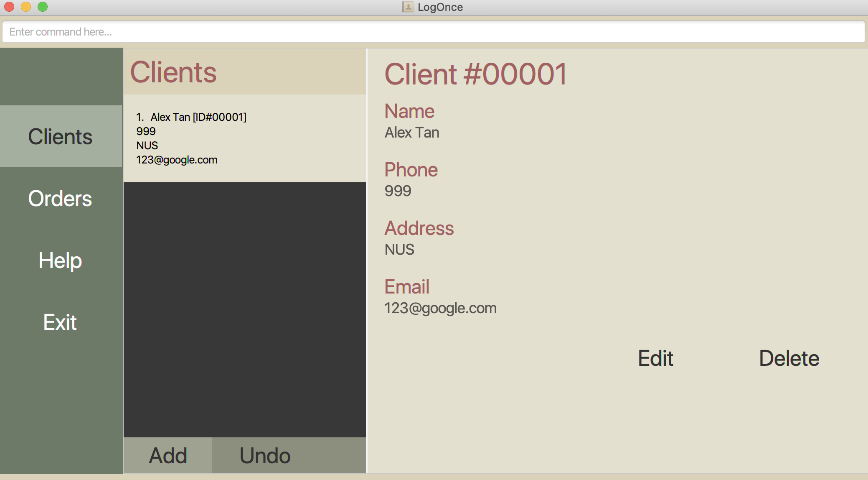Open the Help sidebar item

click(x=61, y=260)
